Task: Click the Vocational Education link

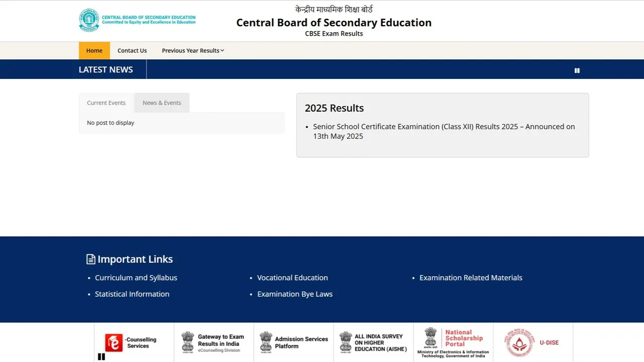Action: click(x=292, y=278)
